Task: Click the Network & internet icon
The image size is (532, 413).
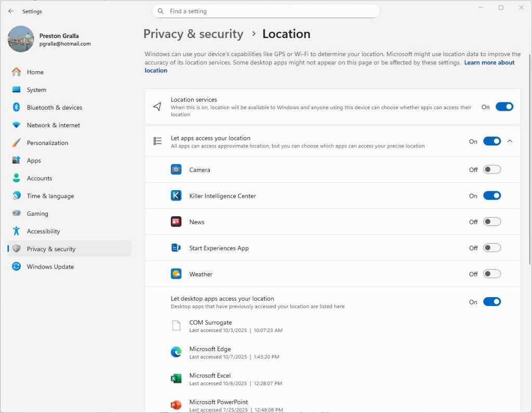Action: click(x=16, y=125)
